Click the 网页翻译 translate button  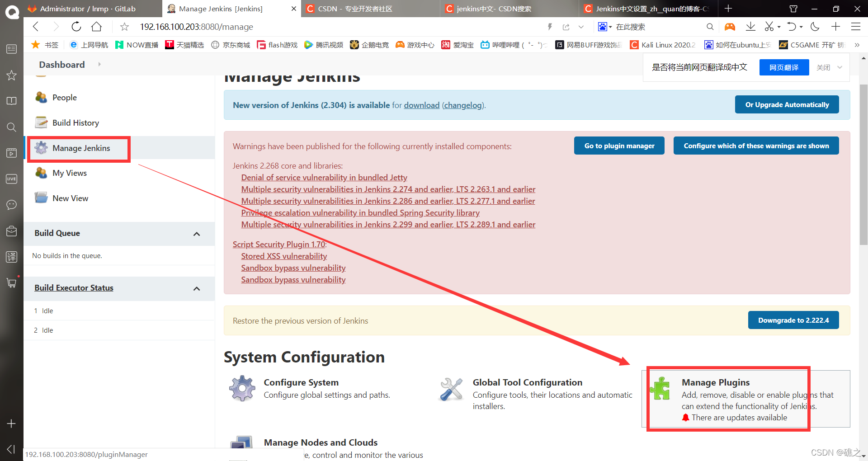[784, 67]
